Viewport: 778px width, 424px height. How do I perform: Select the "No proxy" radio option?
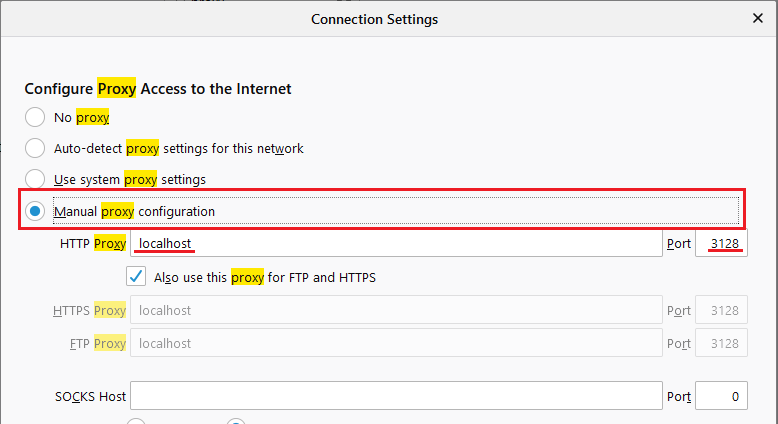pos(36,117)
